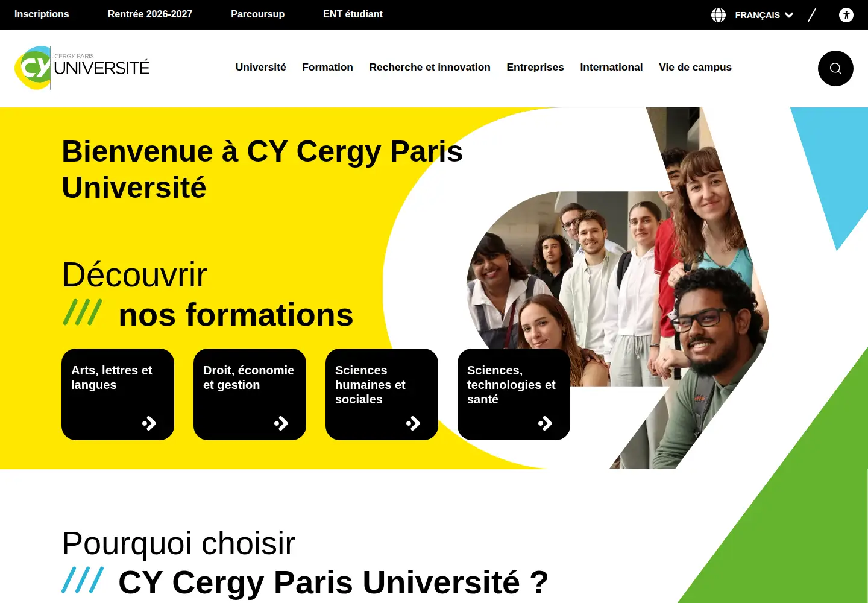Open the Entreprises menu
Screen dimensions: 868x603
[x=535, y=68]
